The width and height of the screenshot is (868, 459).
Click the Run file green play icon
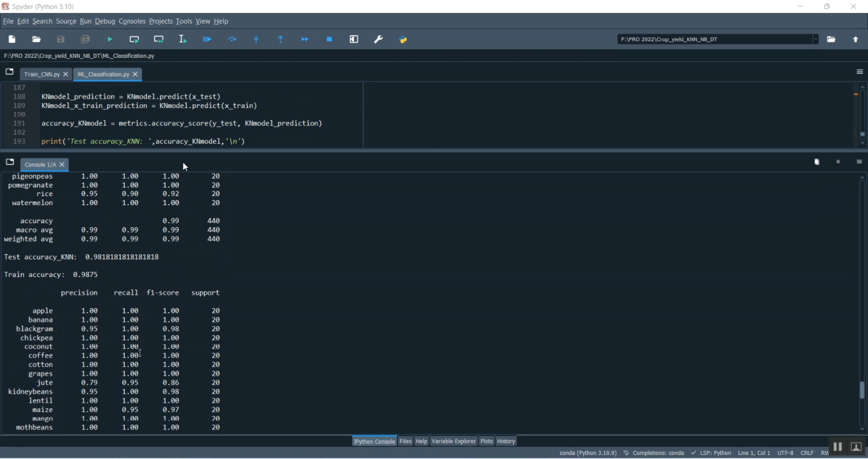coord(109,39)
